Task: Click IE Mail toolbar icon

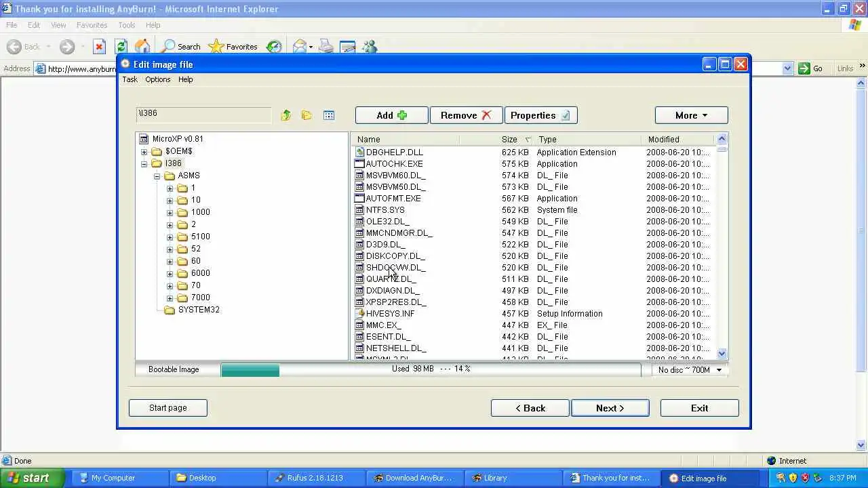Action: tap(300, 46)
